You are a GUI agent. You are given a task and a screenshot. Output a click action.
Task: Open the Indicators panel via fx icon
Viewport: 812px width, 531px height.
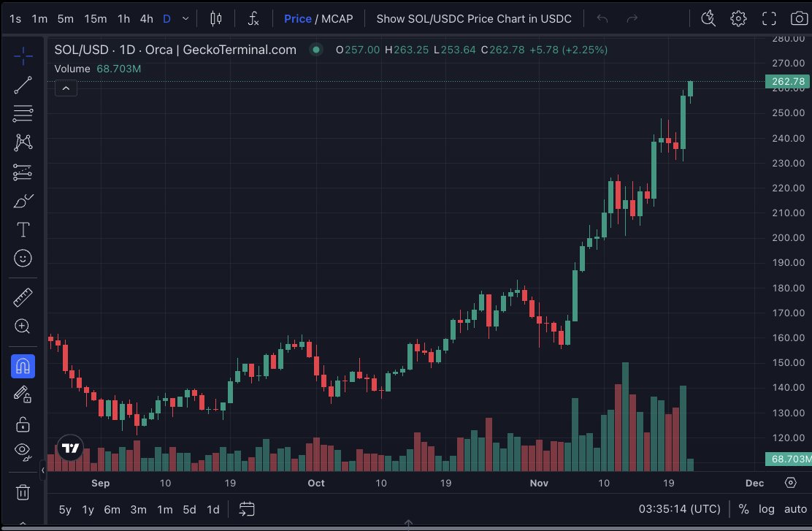tap(253, 18)
